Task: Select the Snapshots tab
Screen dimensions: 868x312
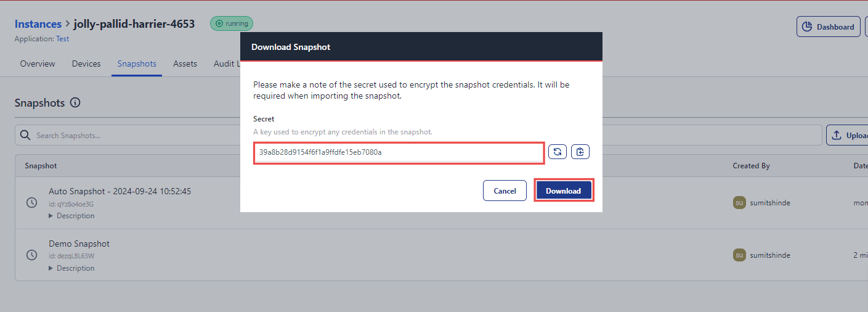Action: (x=137, y=64)
